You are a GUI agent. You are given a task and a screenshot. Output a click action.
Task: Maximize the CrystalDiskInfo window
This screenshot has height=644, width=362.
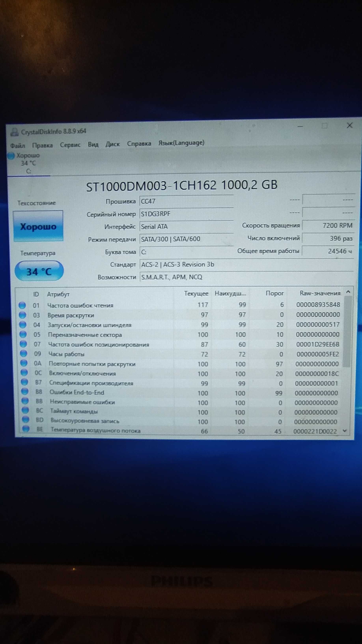[325, 126]
